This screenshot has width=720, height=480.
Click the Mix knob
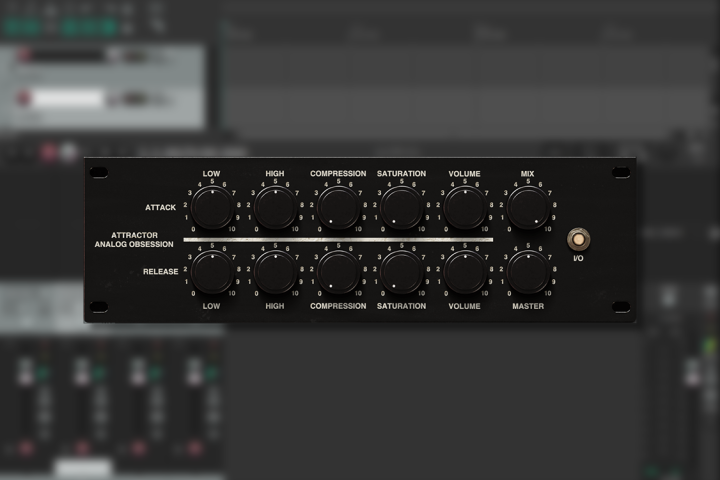(528, 208)
